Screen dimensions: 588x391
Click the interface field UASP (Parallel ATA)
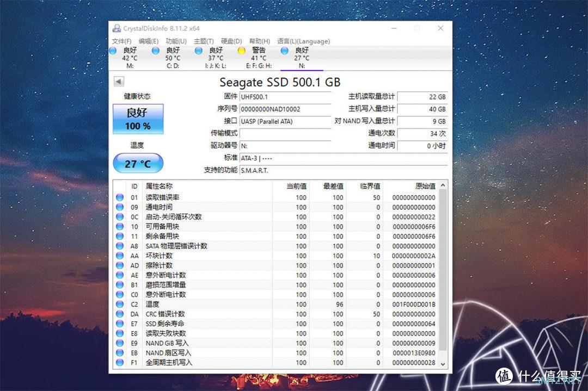pos(285,121)
